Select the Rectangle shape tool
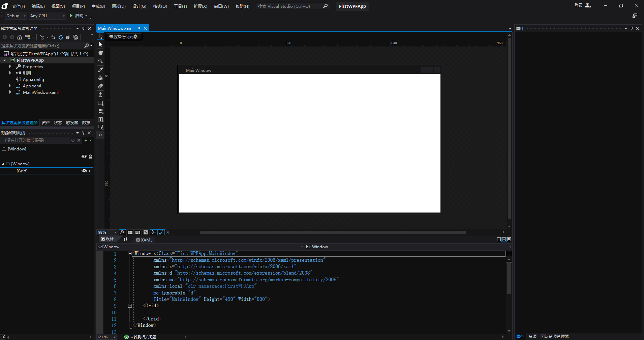644x340 pixels. coord(100,103)
